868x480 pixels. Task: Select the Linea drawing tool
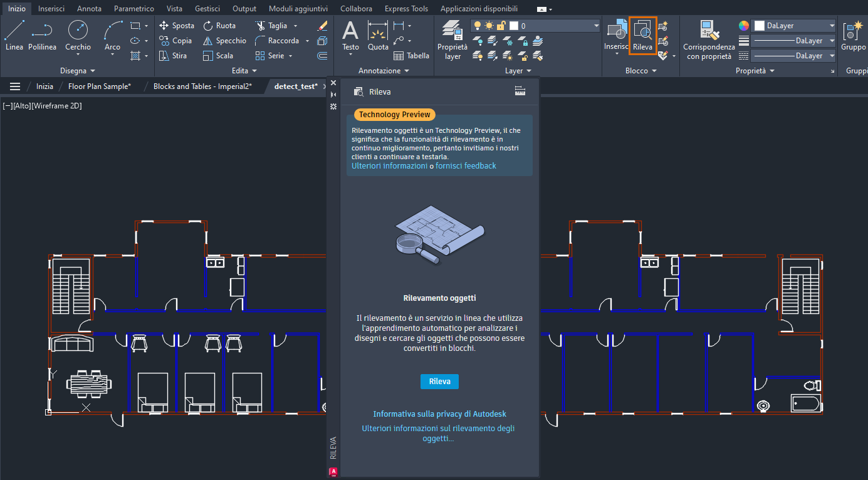pyautogui.click(x=14, y=35)
